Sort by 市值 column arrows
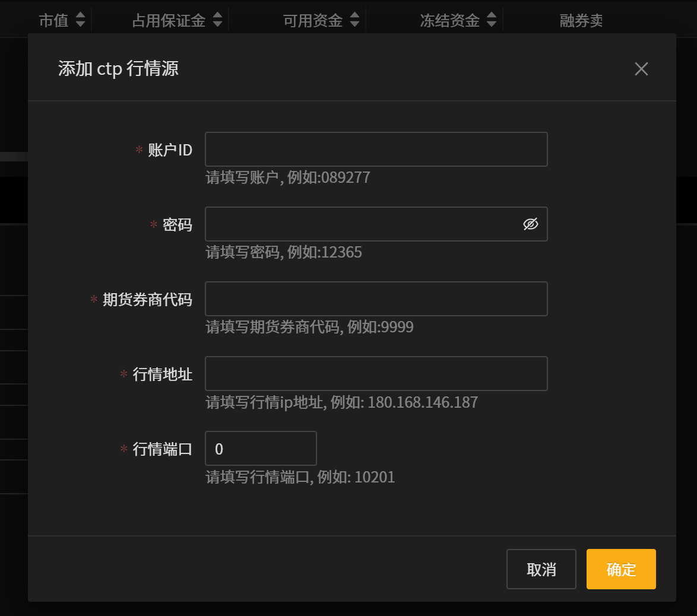This screenshot has height=616, width=697. tap(80, 19)
